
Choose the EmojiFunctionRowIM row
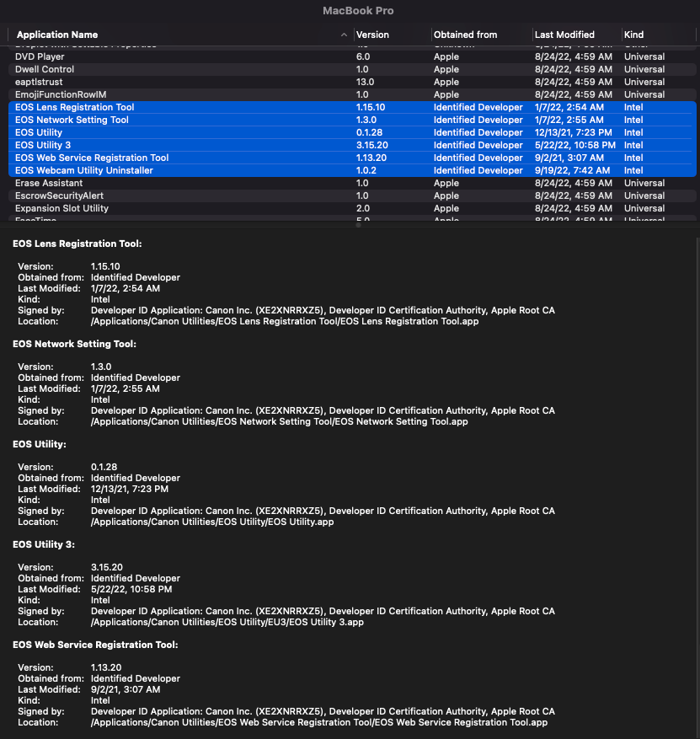click(x=61, y=94)
